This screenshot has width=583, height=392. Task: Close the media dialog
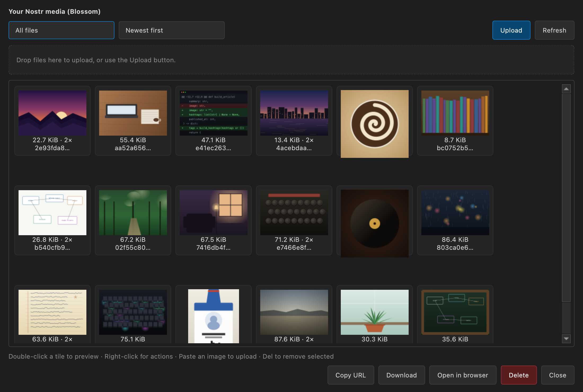(x=558, y=375)
